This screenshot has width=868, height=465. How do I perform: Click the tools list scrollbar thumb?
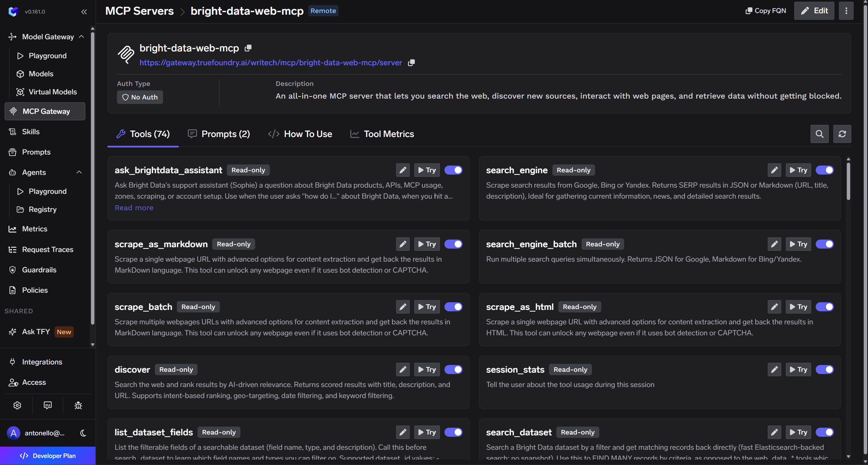pyautogui.click(x=848, y=182)
